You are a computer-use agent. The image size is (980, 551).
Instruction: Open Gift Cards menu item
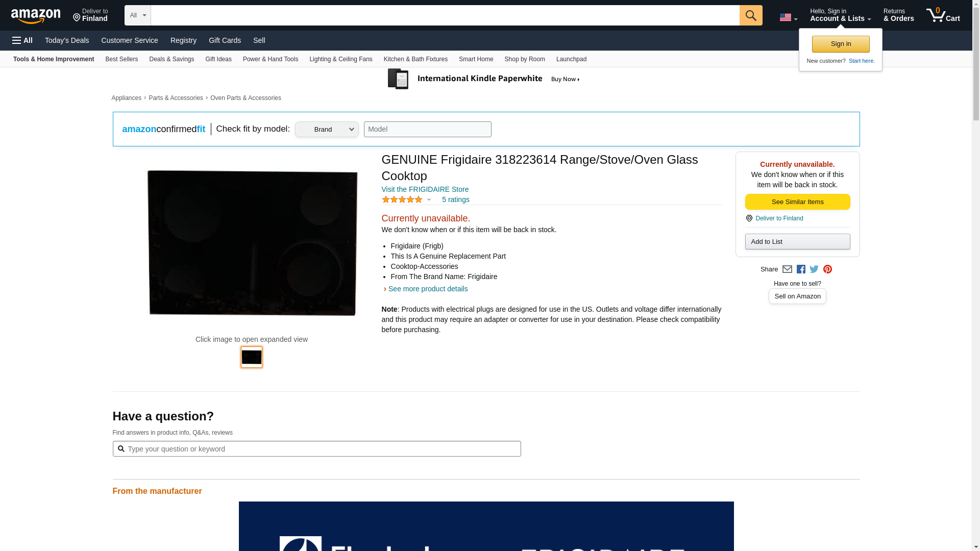[225, 40]
